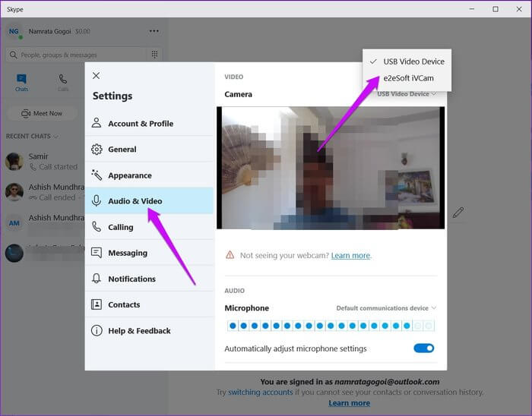Open the Learn more link about webcam
The image size is (532, 416).
click(350, 255)
